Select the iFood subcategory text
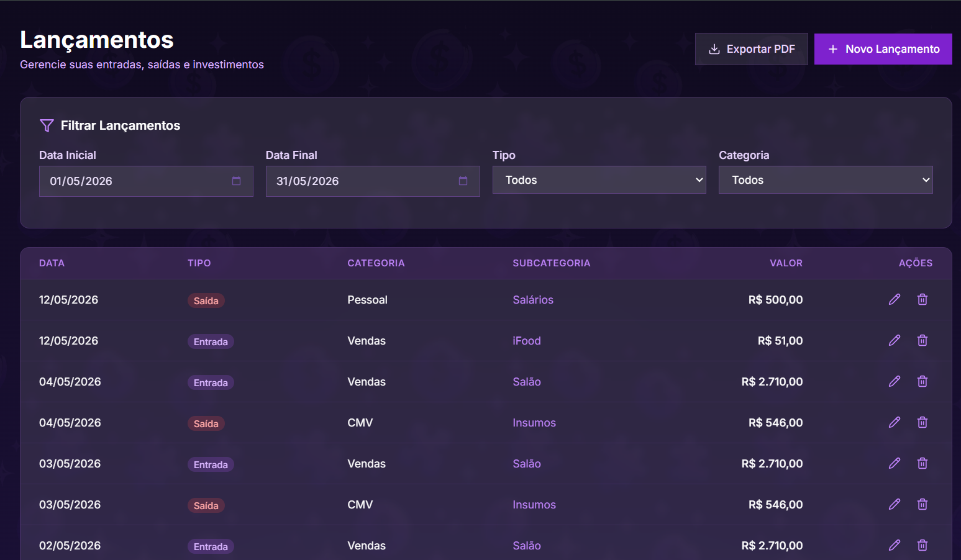Image resolution: width=961 pixels, height=560 pixels. (x=527, y=341)
